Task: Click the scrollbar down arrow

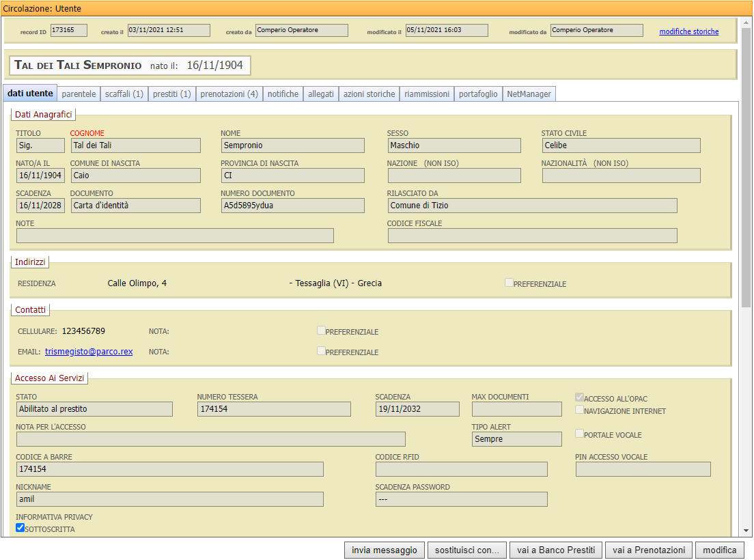Action: (x=746, y=531)
